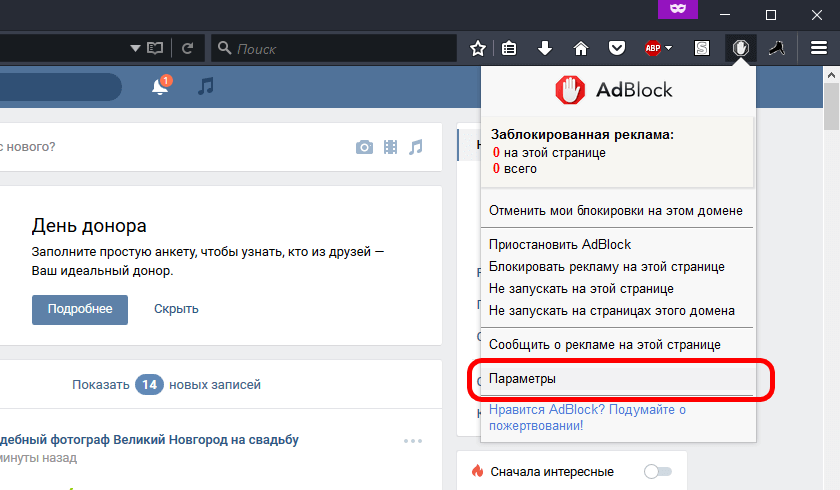This screenshot has width=840, height=490.
Task: Click the S extension toolbar icon
Action: pos(702,49)
